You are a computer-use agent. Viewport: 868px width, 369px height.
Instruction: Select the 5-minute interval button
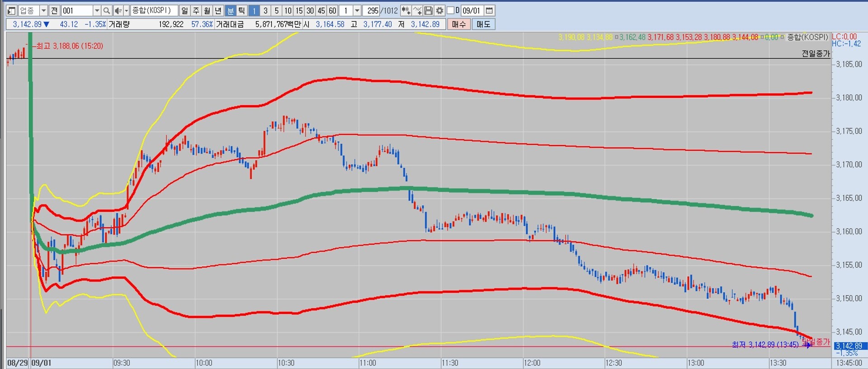pyautogui.click(x=277, y=10)
